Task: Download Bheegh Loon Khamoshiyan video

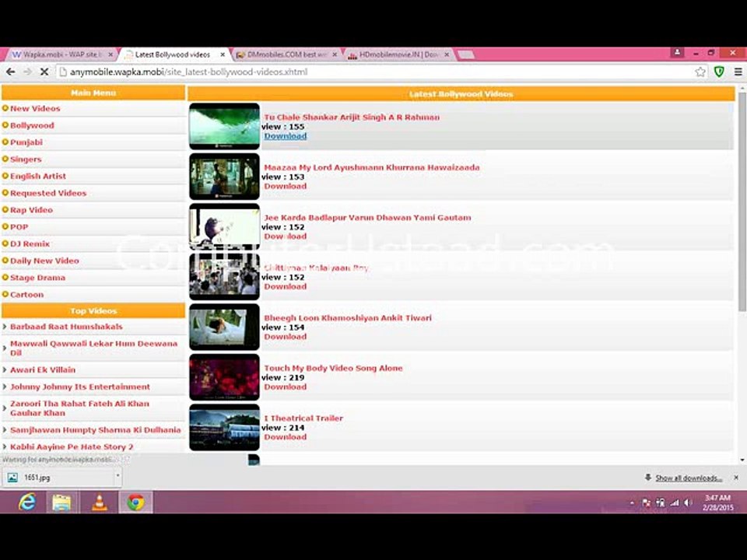Action: point(286,337)
